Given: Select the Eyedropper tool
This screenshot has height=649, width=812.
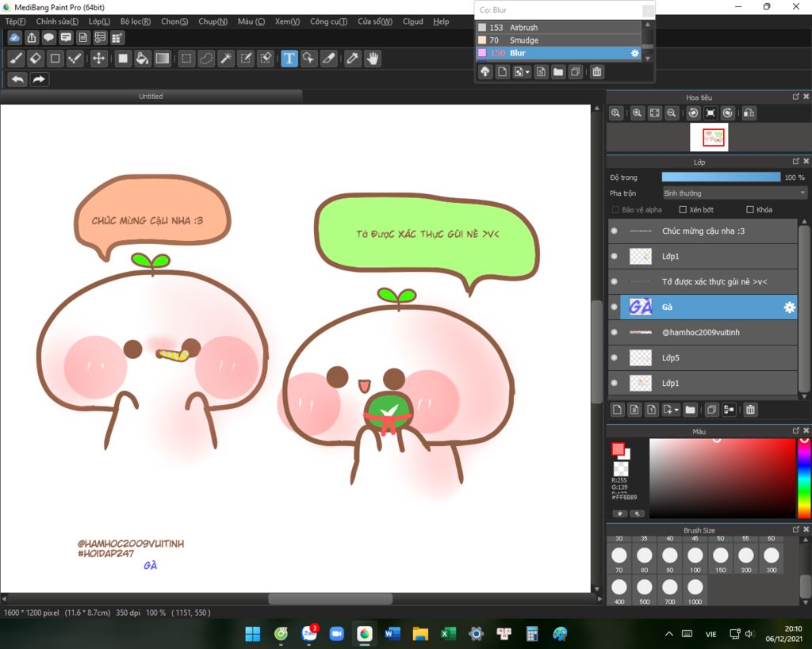Looking at the screenshot, I should click(x=352, y=59).
